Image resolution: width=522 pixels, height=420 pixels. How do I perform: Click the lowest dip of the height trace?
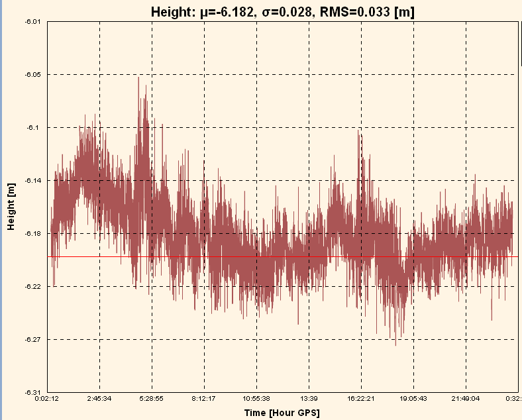click(x=395, y=344)
